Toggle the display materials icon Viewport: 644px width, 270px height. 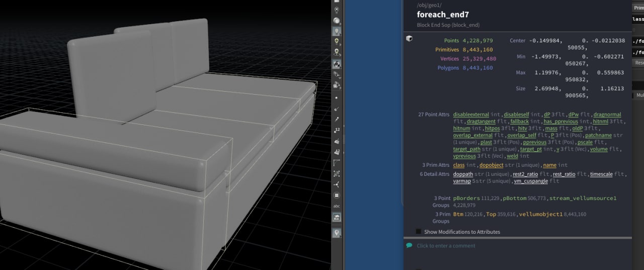337,64
